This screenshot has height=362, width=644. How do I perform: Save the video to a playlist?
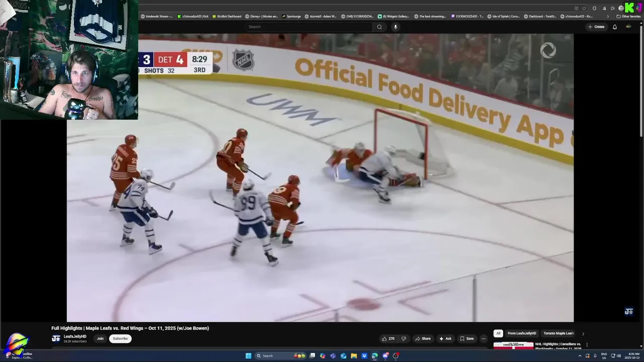pos(467,338)
